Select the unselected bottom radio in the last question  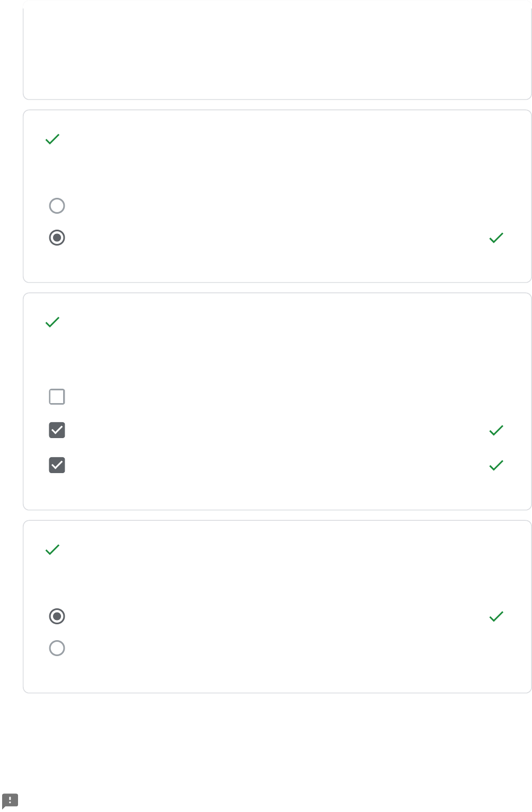(57, 648)
